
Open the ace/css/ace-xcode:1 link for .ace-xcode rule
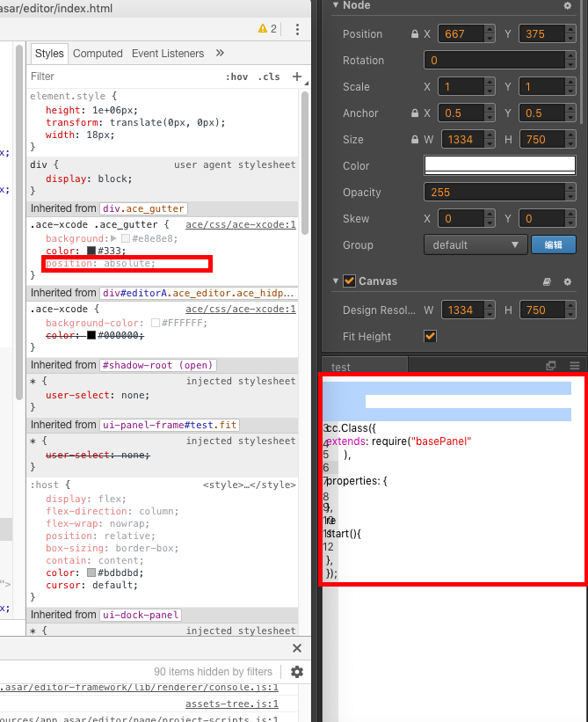coord(241,309)
